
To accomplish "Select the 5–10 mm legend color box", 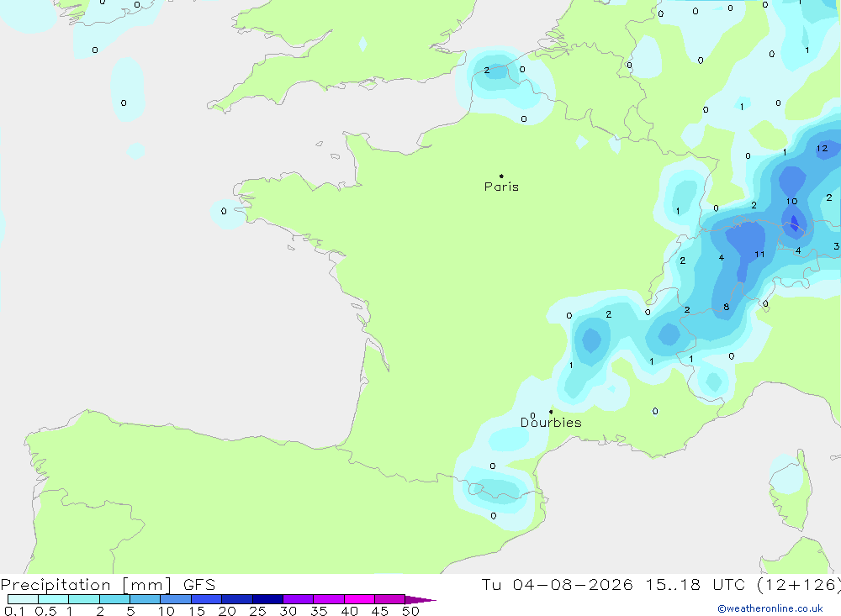I will tap(145, 599).
